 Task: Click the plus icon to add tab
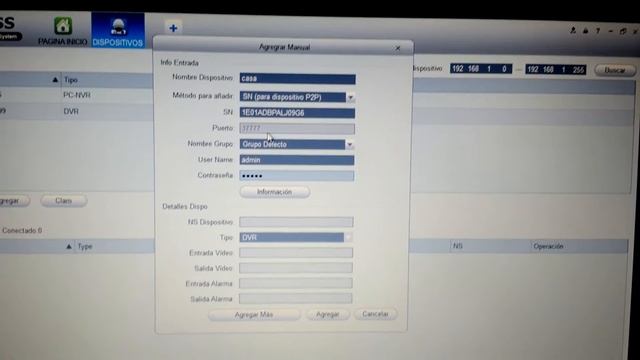(x=173, y=28)
